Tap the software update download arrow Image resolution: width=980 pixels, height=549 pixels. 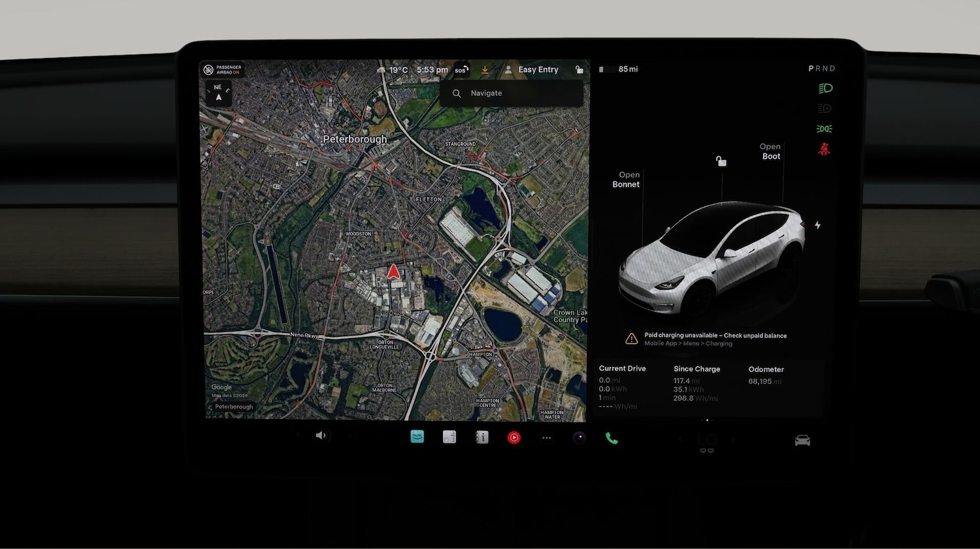pos(485,70)
